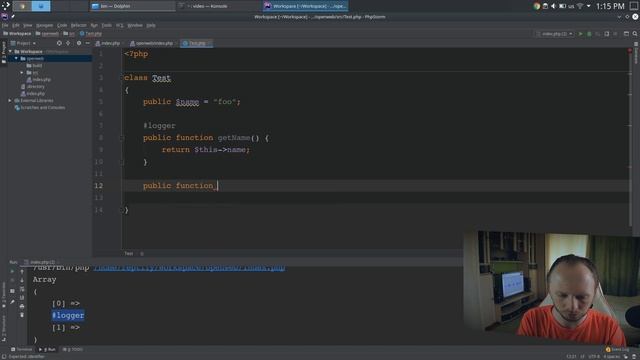This screenshot has width=640, height=360.
Task: Open the volume control in the system tray
Action: tap(553, 6)
